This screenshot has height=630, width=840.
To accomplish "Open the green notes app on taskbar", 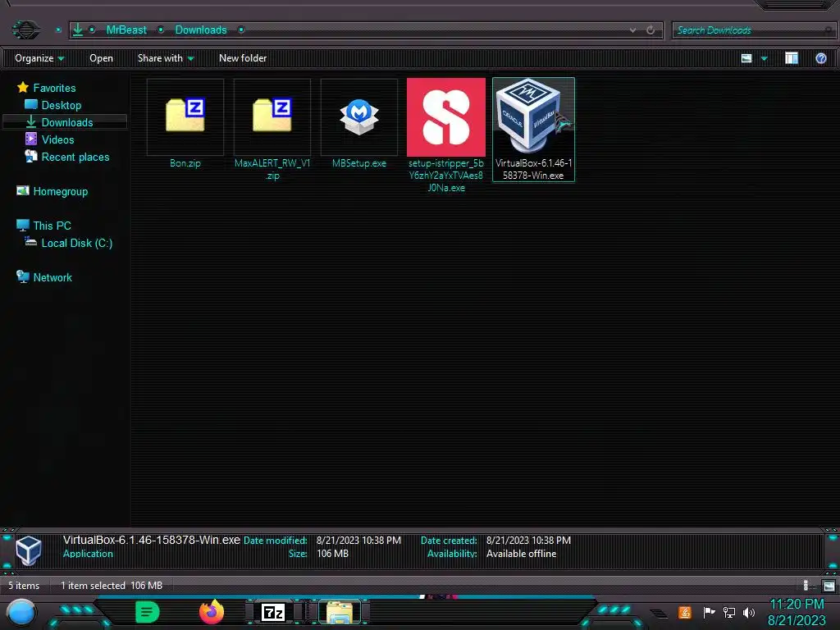I will (148, 612).
